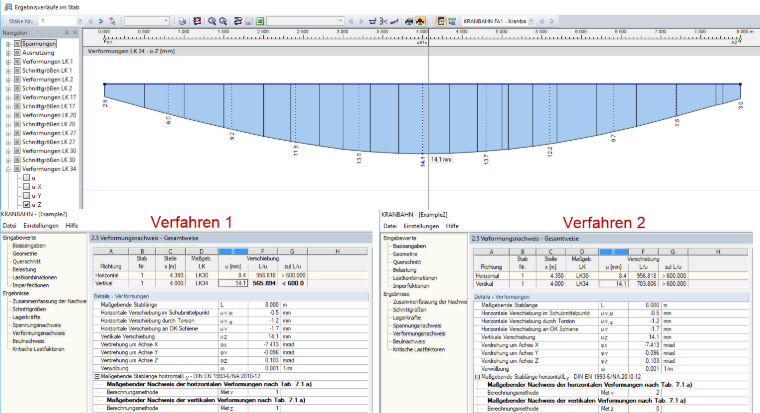This screenshot has width=760, height=413.
Task: Select Querschnitt in Verfahren 2 tree
Action: click(407, 262)
